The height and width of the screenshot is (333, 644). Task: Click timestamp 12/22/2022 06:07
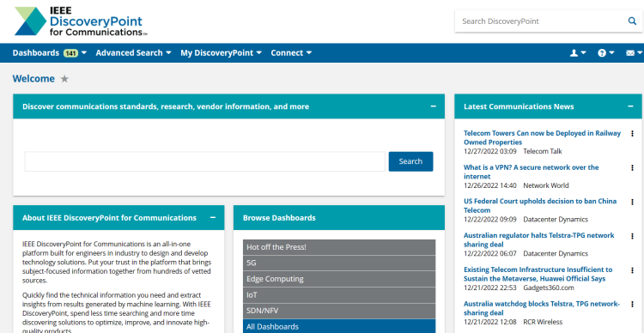(490, 254)
